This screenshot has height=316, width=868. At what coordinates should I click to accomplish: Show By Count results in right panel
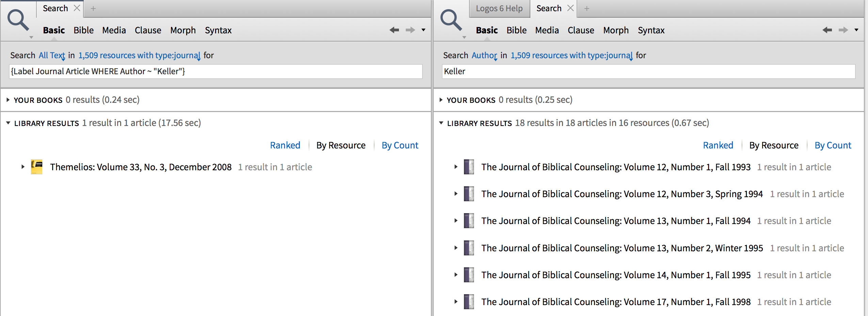(833, 145)
